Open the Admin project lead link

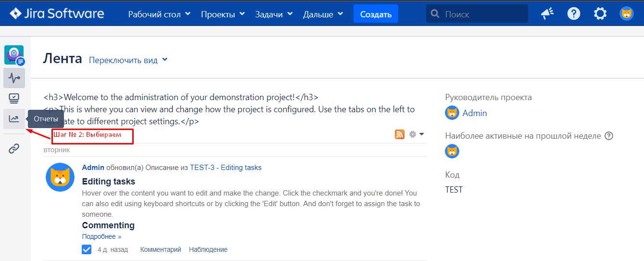click(475, 113)
